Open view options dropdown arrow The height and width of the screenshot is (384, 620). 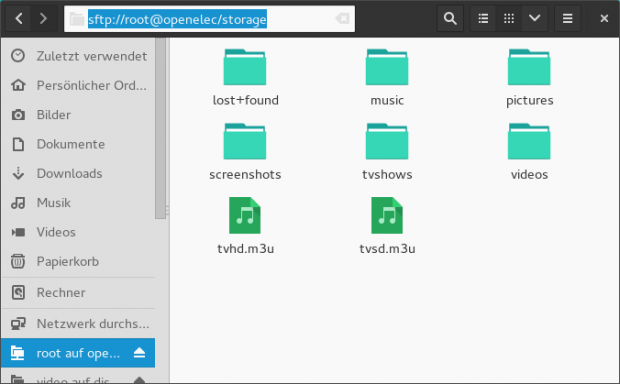tap(535, 19)
